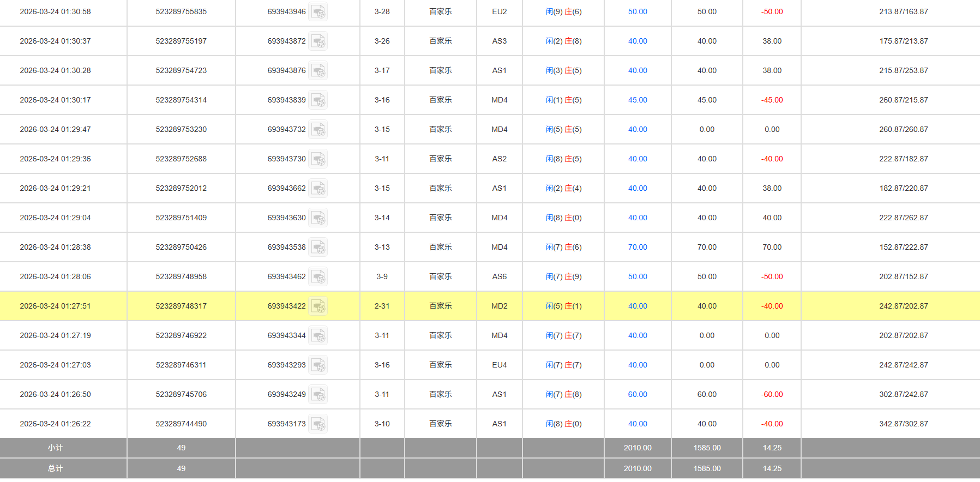
Task: Click the 闲(9) 庄(6) result text
Action: tap(563, 12)
